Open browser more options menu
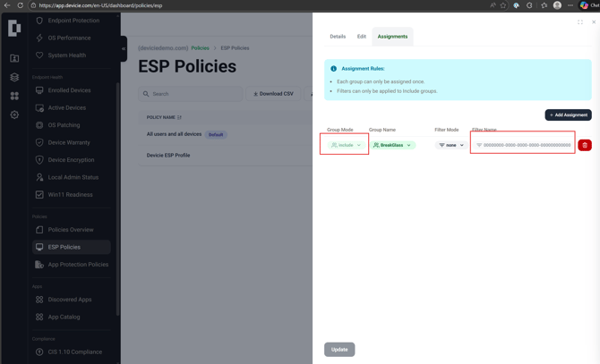Image resolution: width=600 pixels, height=364 pixels. point(570,5)
